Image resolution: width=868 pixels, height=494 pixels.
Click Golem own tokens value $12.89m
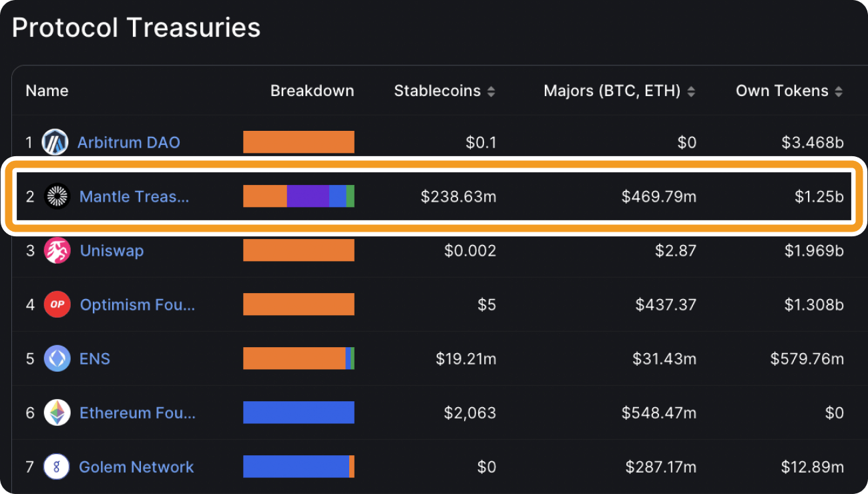tap(814, 467)
